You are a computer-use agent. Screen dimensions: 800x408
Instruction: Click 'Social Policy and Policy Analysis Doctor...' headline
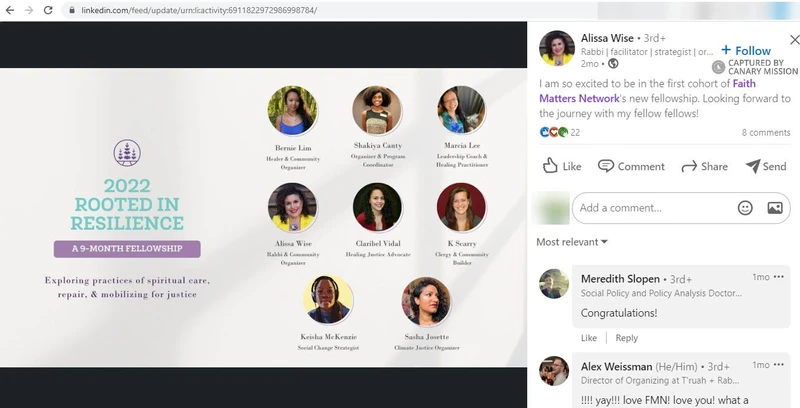(661, 293)
